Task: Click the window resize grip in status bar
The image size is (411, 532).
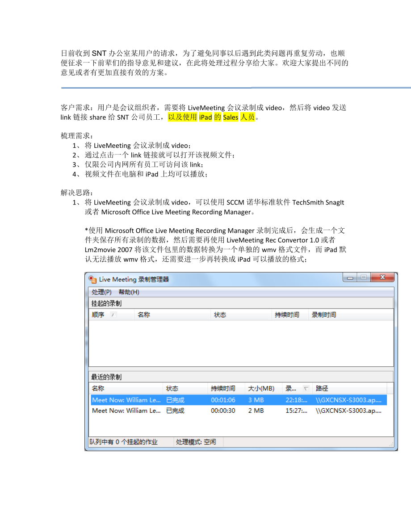Action: pyautogui.click(x=391, y=444)
